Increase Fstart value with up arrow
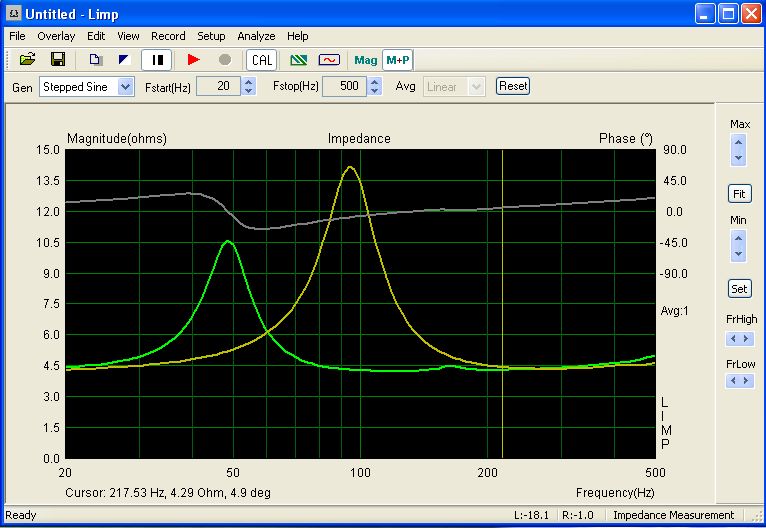This screenshot has width=766, height=528. click(x=250, y=82)
